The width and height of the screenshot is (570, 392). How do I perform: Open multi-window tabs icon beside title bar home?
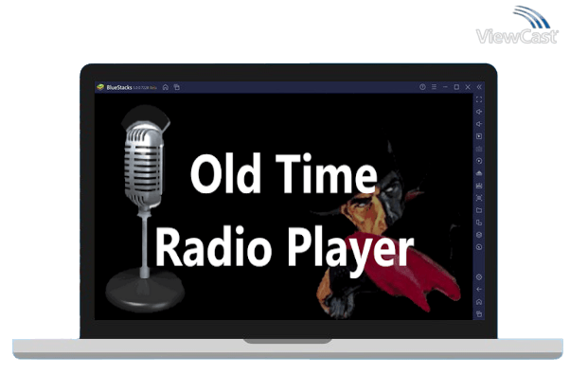(x=177, y=87)
